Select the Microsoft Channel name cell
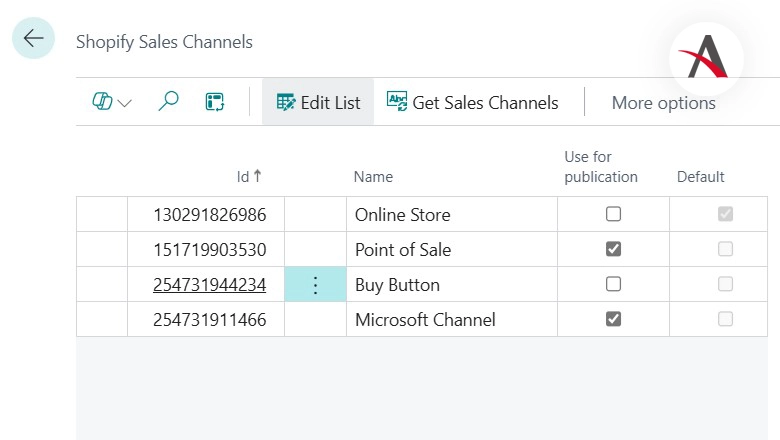 425,320
